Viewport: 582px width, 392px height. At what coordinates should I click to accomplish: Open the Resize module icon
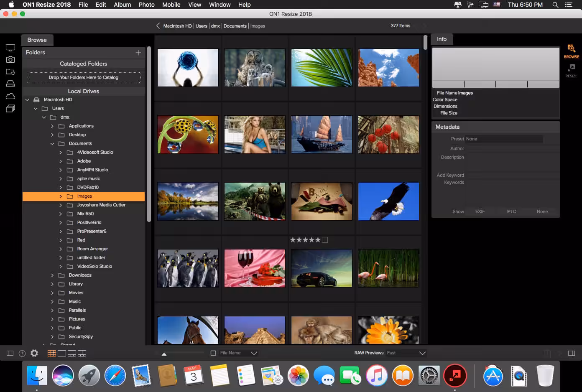click(x=571, y=70)
